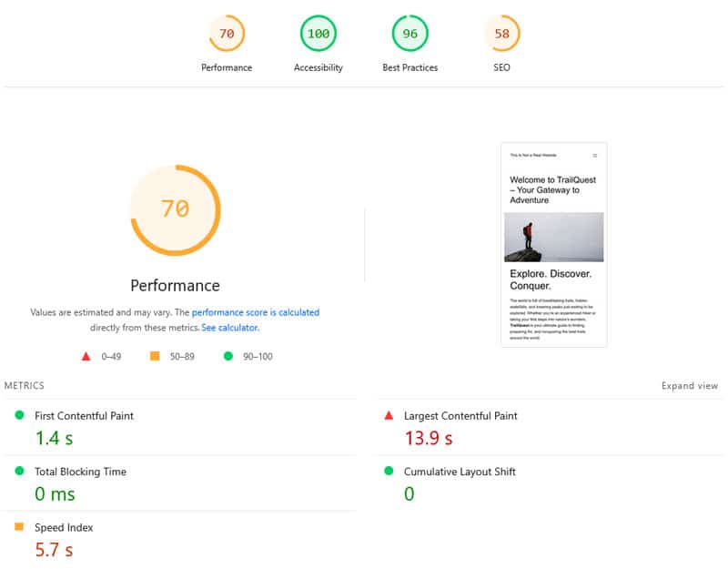
Task: Toggle the Expand view control
Action: pos(690,386)
